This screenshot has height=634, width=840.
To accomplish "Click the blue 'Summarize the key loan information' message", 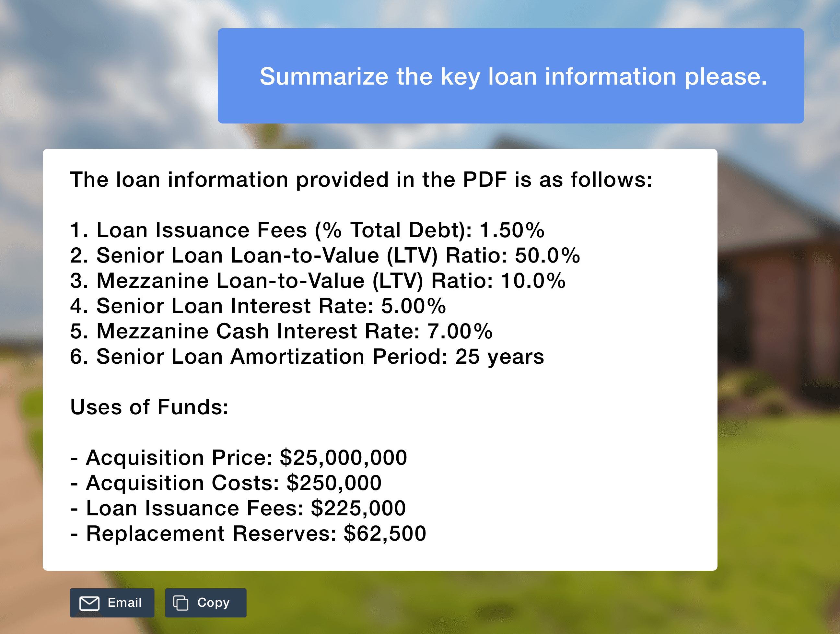I will tap(513, 76).
